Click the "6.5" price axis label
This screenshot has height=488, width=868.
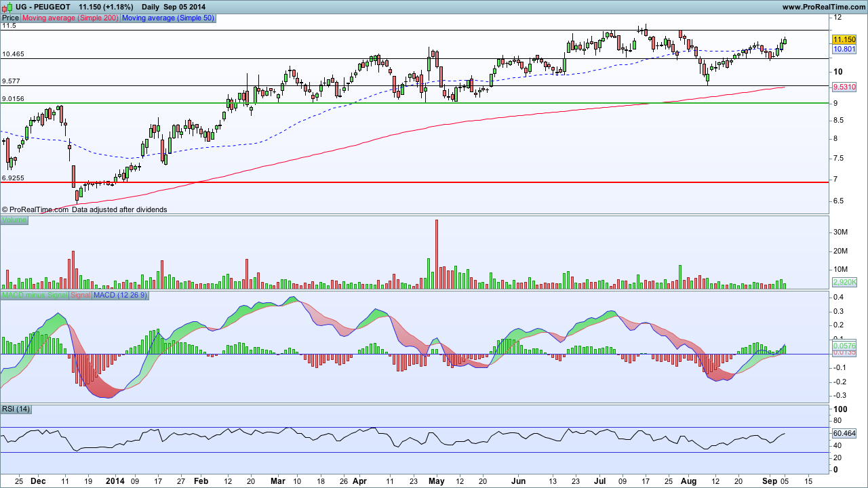pyautogui.click(x=838, y=201)
